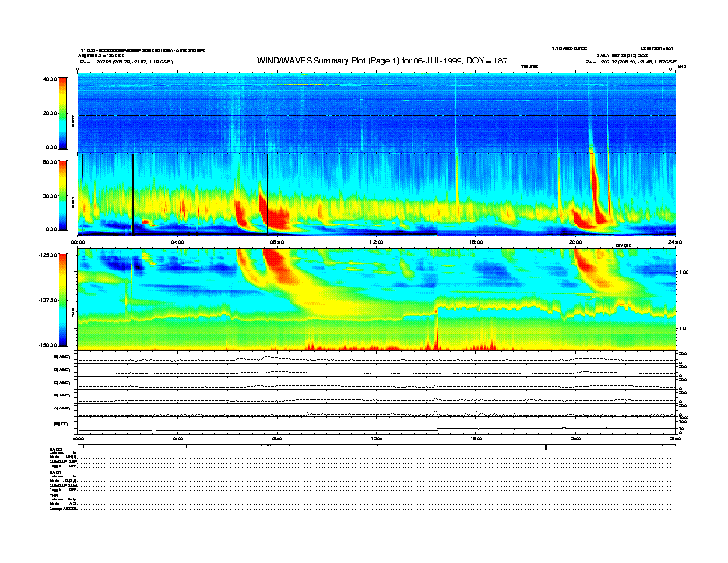
Task: Click the RAD2 panel color scale bar
Action: point(63,113)
